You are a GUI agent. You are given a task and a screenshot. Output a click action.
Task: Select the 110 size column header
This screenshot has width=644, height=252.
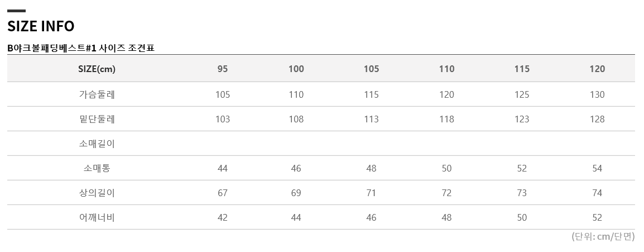click(x=446, y=69)
